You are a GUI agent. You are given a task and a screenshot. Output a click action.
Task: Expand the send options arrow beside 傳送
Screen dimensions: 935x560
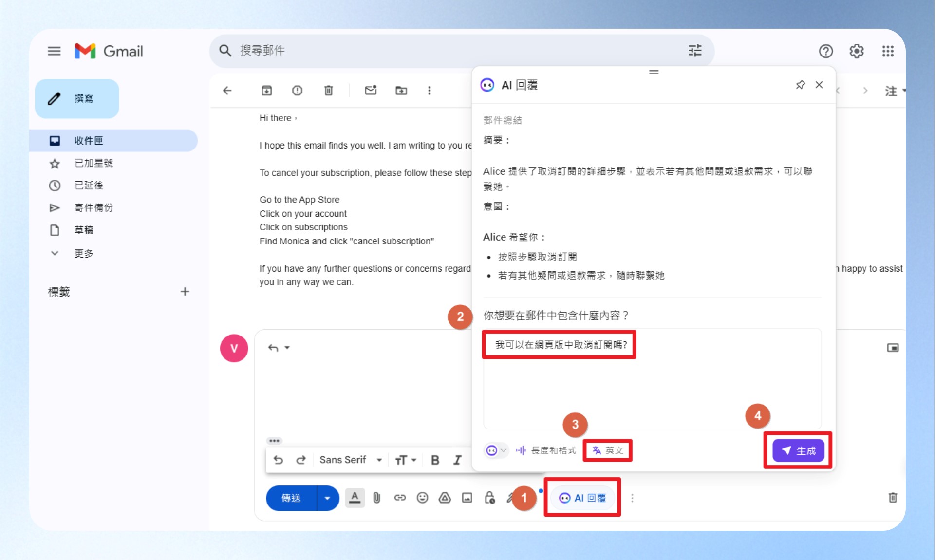[x=328, y=498]
